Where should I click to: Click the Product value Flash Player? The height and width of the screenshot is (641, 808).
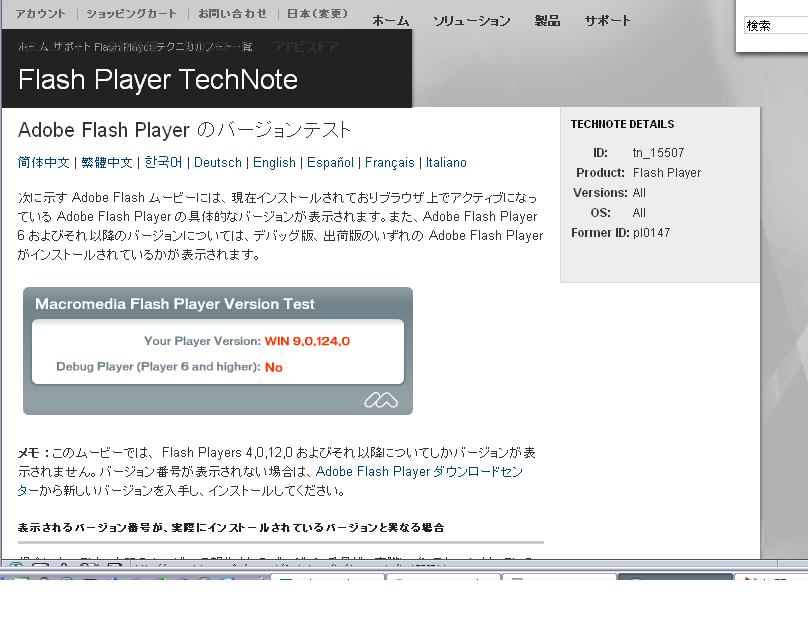[667, 173]
